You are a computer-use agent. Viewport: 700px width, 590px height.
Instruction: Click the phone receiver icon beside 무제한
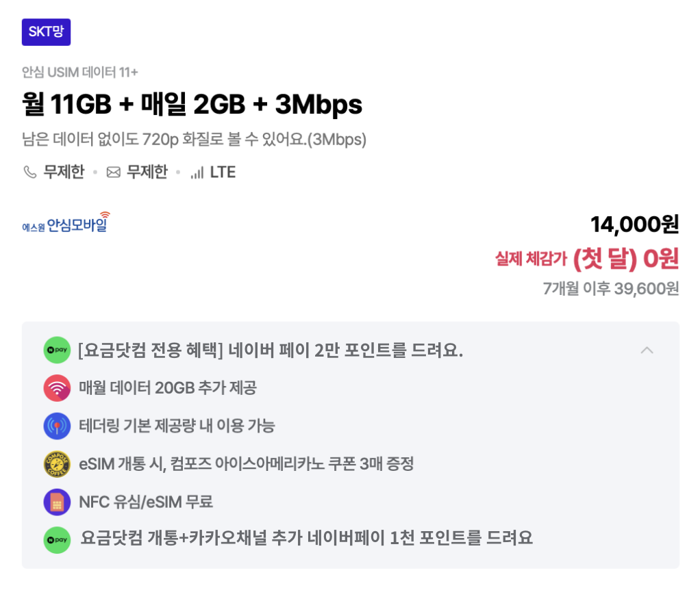[30, 172]
